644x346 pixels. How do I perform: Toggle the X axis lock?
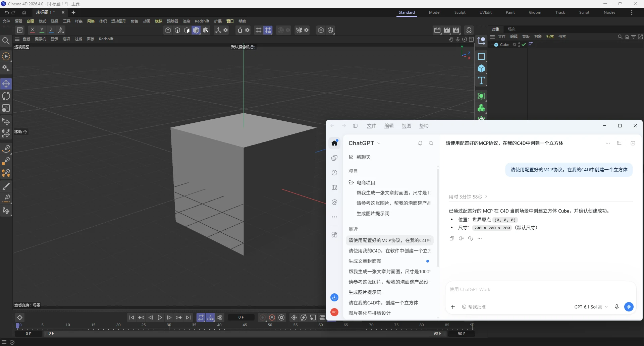click(x=32, y=30)
